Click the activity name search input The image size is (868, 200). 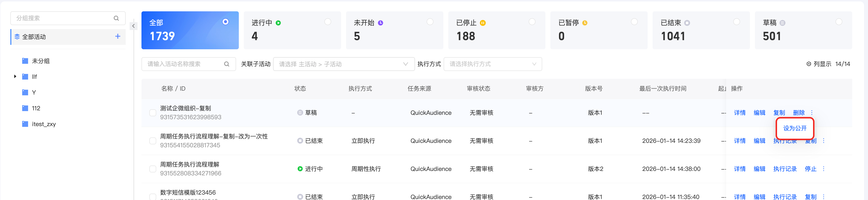(x=189, y=64)
